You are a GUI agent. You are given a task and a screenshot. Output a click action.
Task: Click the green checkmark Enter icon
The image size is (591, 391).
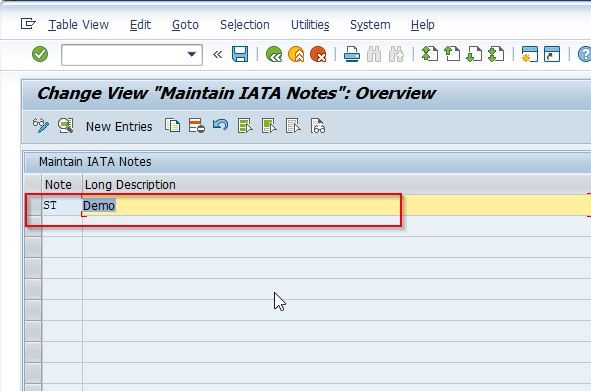pyautogui.click(x=40, y=54)
